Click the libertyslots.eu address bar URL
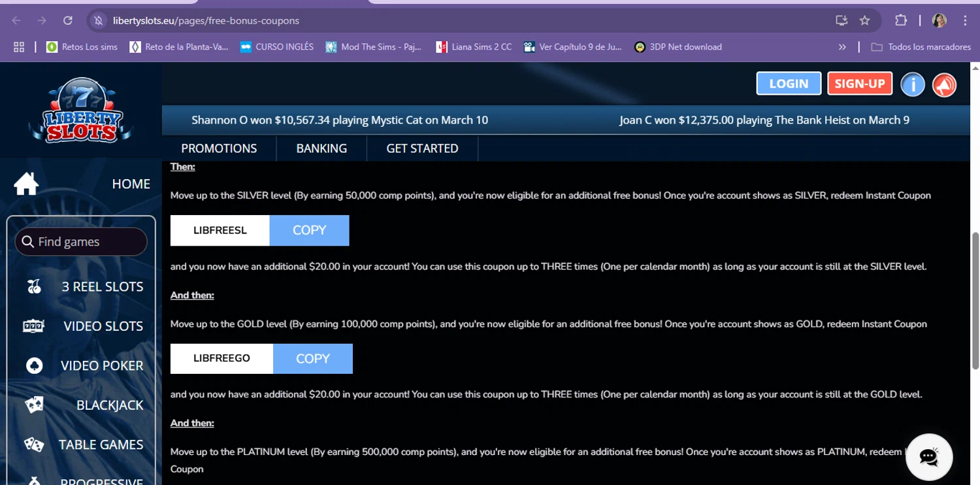This screenshot has height=485, width=980. pos(206,20)
